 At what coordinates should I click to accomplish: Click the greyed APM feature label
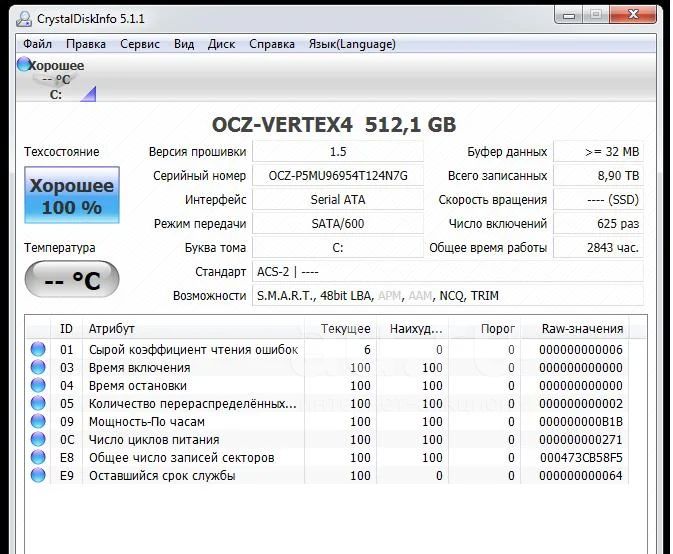pos(390,296)
